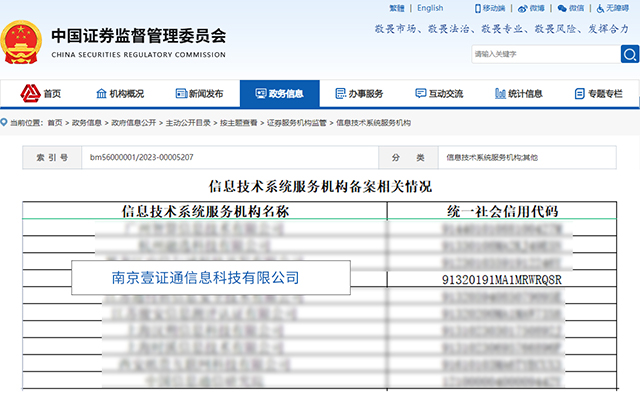The width and height of the screenshot is (640, 406).
Task: Open the 专题专栏 navigation tab
Action: [x=599, y=94]
